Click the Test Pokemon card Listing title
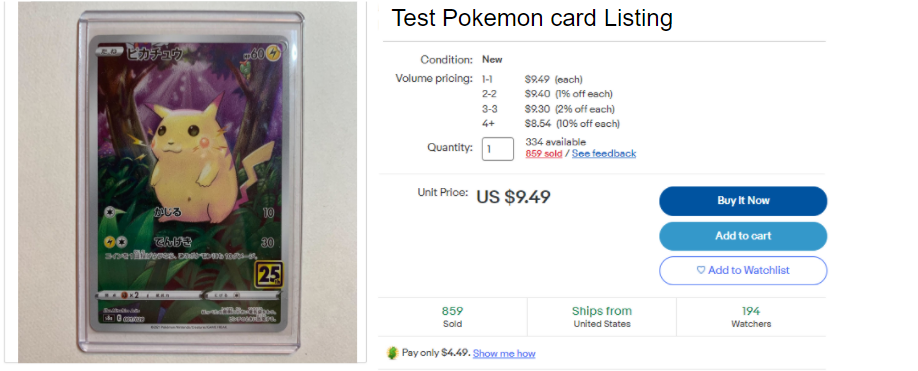Screen dimensions: 918x371 pyautogui.click(x=532, y=18)
